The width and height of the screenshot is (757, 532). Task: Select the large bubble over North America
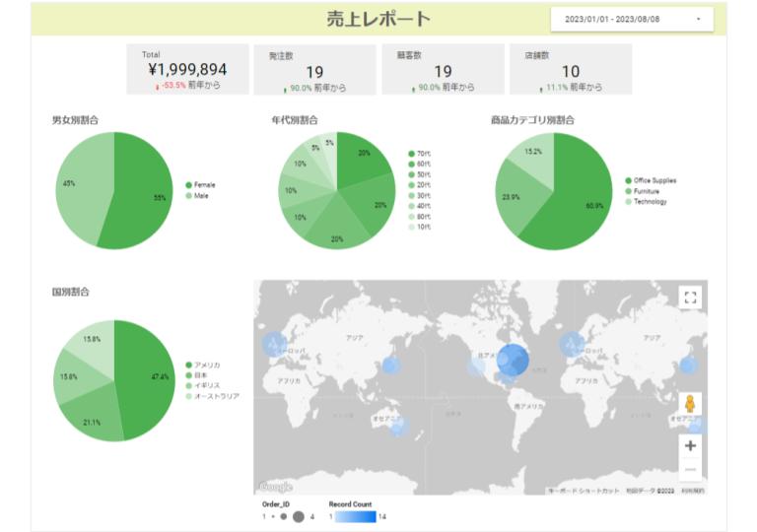coord(513,362)
